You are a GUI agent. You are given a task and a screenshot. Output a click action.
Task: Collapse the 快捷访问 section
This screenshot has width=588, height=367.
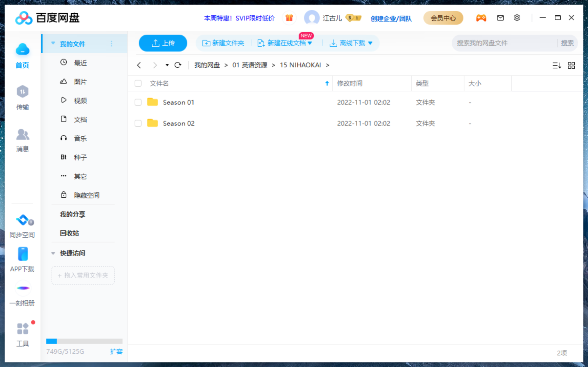pyautogui.click(x=53, y=253)
